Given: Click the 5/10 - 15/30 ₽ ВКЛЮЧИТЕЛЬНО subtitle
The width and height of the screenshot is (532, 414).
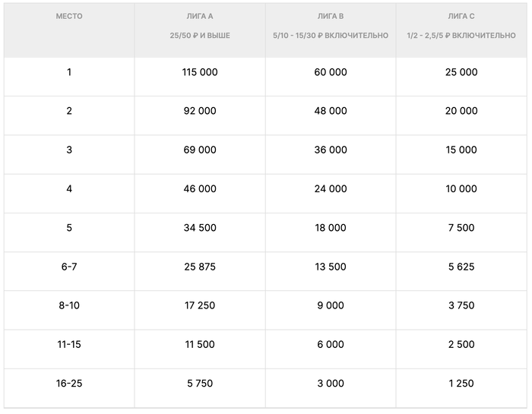Looking at the screenshot, I should point(331,36).
